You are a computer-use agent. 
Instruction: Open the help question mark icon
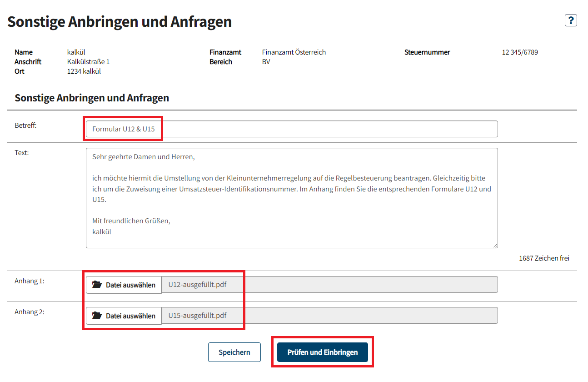pyautogui.click(x=571, y=20)
